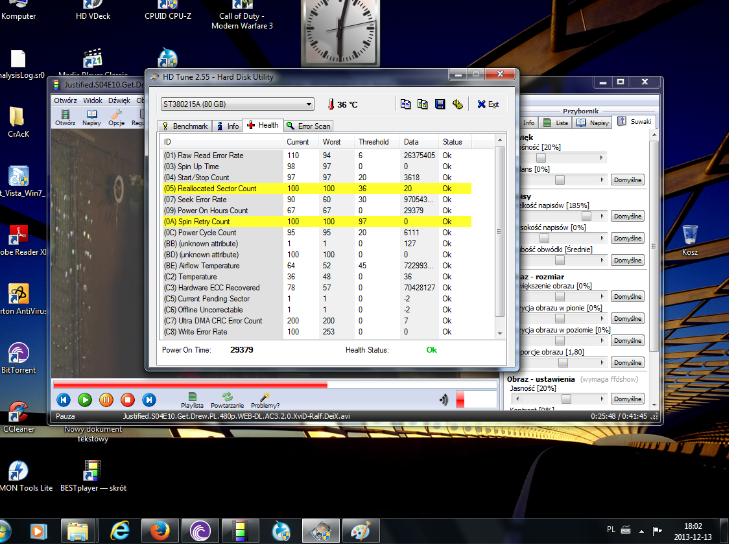Switch to the Error Scan tab
The image size is (747, 560).
coord(308,126)
